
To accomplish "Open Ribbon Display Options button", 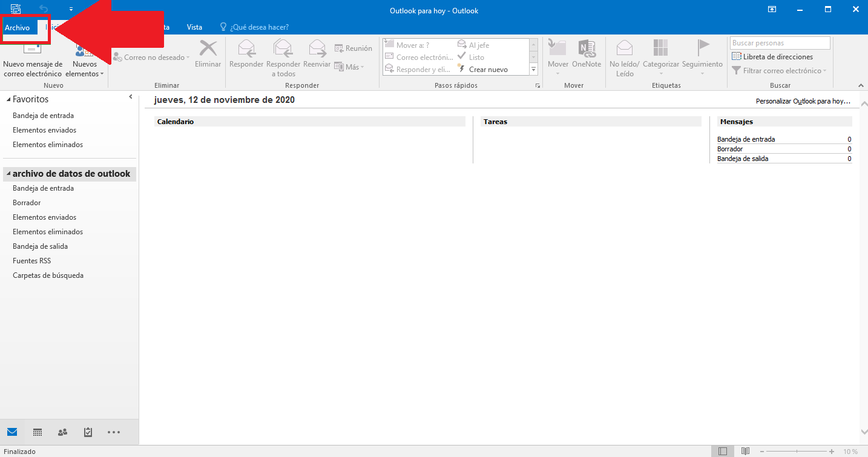I will click(772, 9).
